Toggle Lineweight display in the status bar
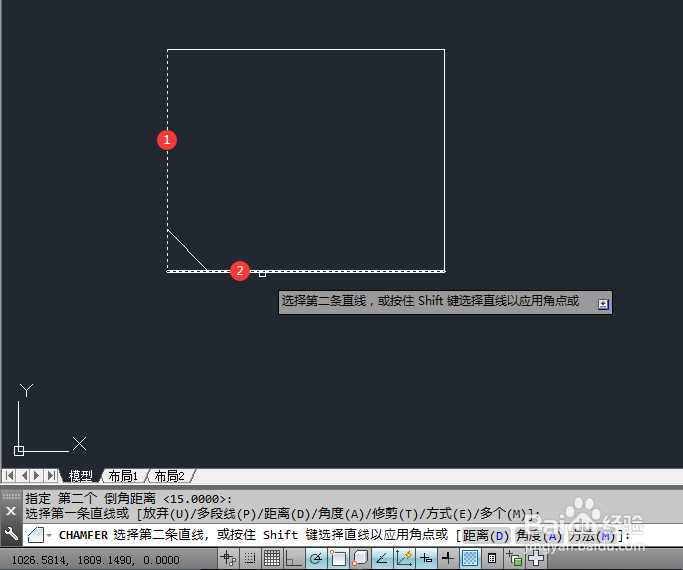Image resolution: width=683 pixels, height=570 pixels. tap(448, 559)
